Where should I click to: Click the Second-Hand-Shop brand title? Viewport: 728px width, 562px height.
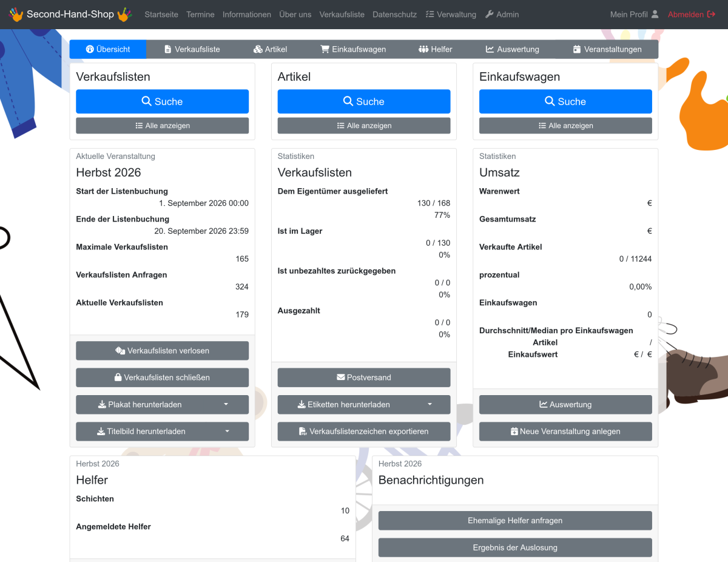70,14
